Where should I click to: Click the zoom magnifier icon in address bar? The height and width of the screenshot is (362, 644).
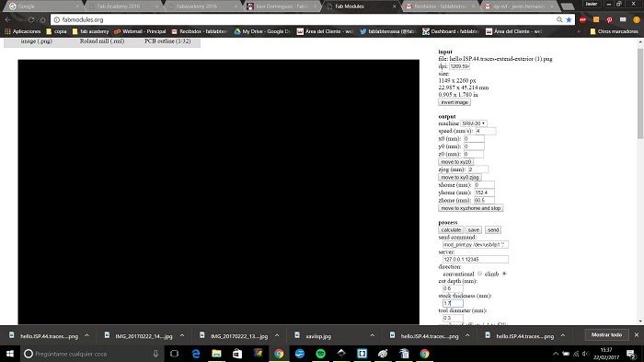tap(559, 19)
